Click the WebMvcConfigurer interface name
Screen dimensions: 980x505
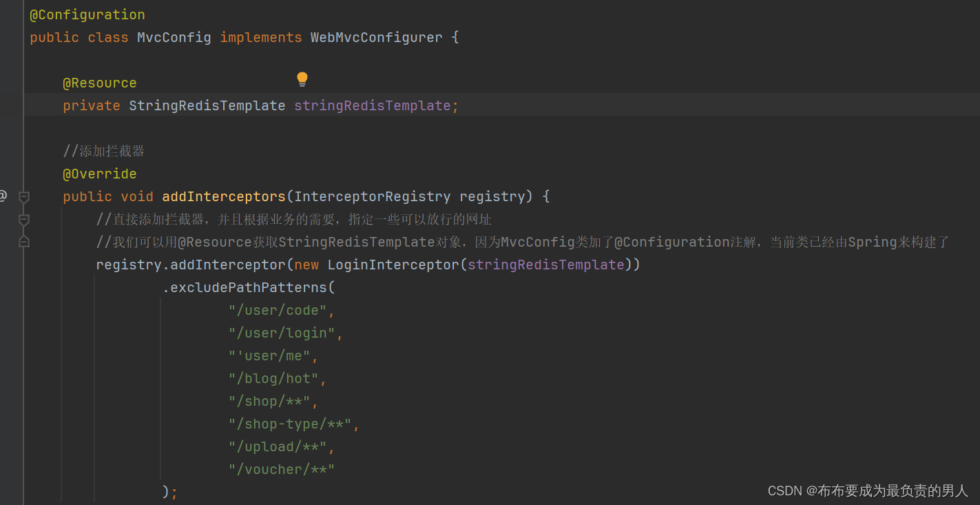[376, 37]
